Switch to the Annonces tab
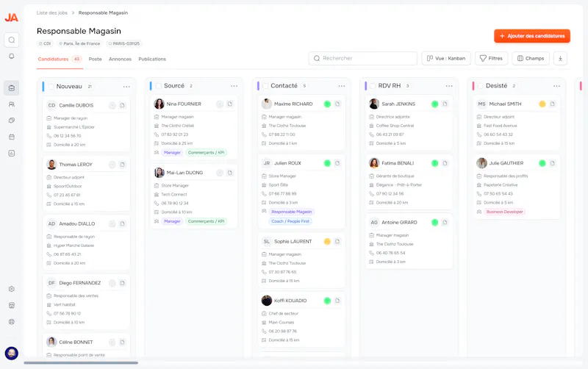This screenshot has width=588, height=369. [x=120, y=60]
